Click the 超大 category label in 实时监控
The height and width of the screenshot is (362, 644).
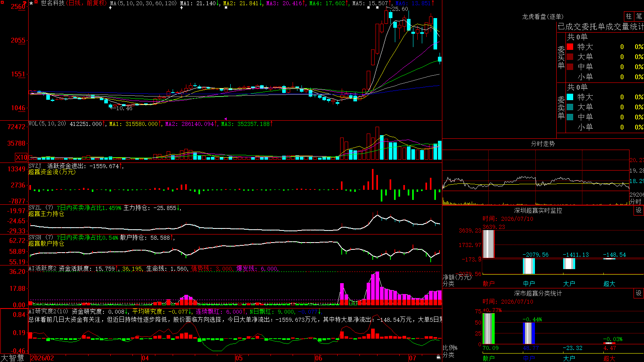(609, 284)
